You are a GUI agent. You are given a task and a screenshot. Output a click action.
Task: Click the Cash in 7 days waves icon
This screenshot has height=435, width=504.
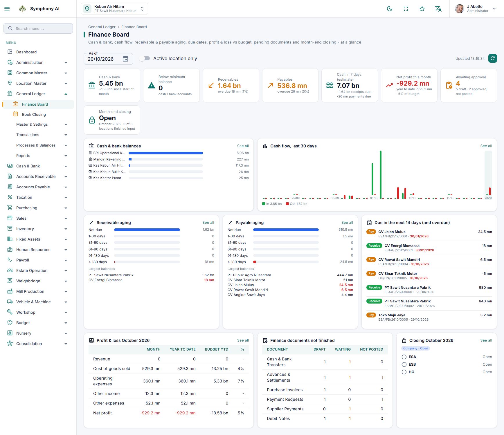point(330,85)
